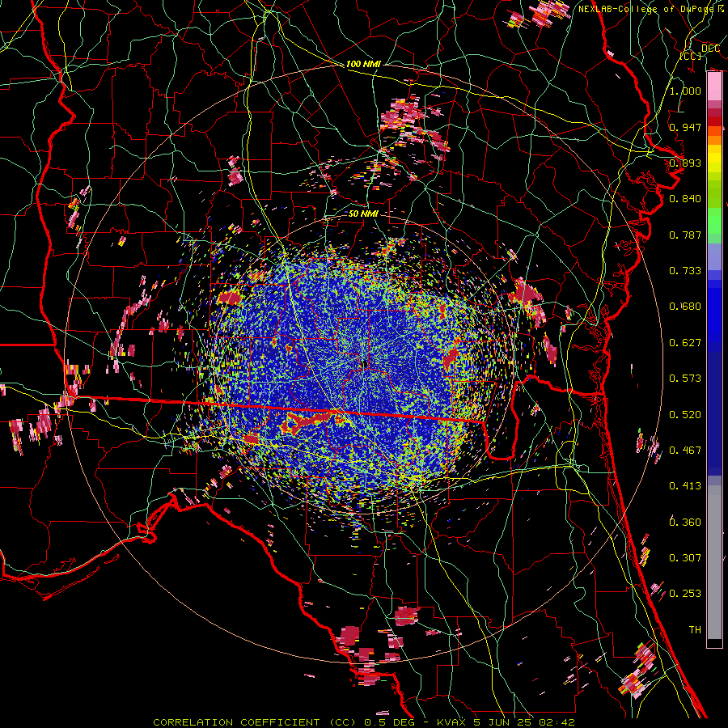Select the 0.253 legend value

click(x=685, y=594)
